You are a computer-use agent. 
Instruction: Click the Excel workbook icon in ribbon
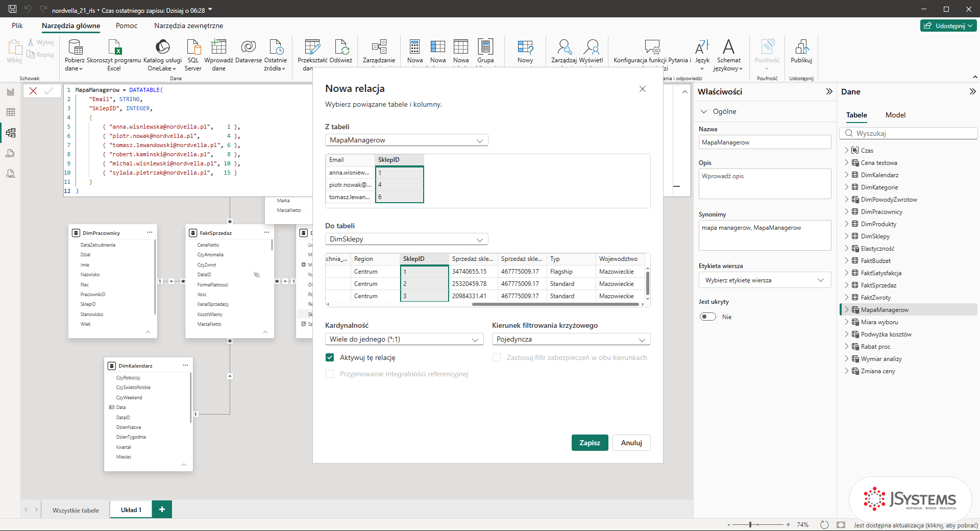114,47
